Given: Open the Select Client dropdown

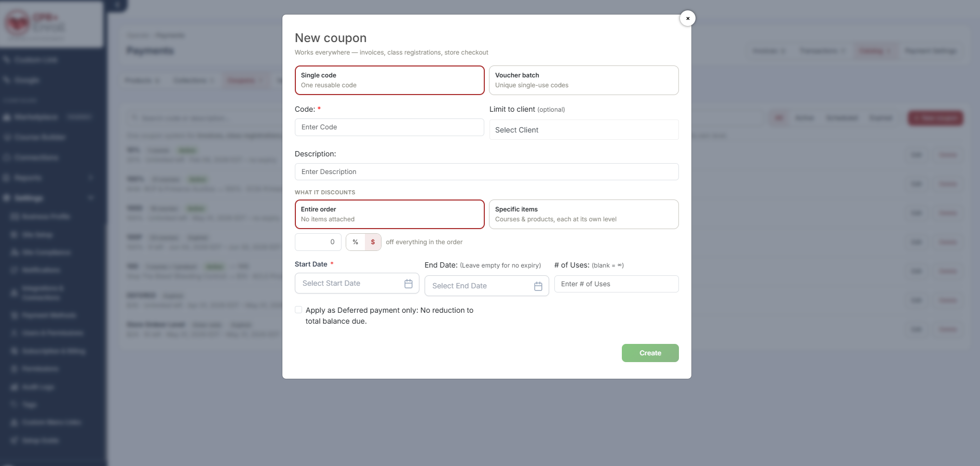Looking at the screenshot, I should coord(584,130).
